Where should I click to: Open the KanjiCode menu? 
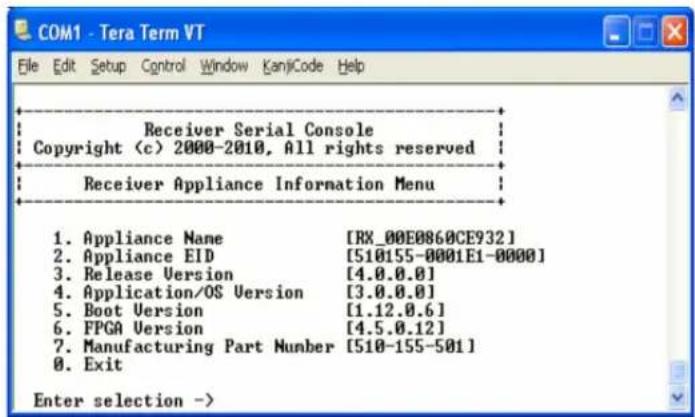click(293, 66)
